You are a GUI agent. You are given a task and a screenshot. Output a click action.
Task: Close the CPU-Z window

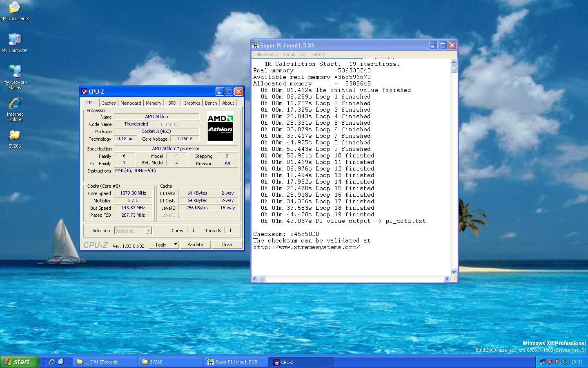(238, 92)
